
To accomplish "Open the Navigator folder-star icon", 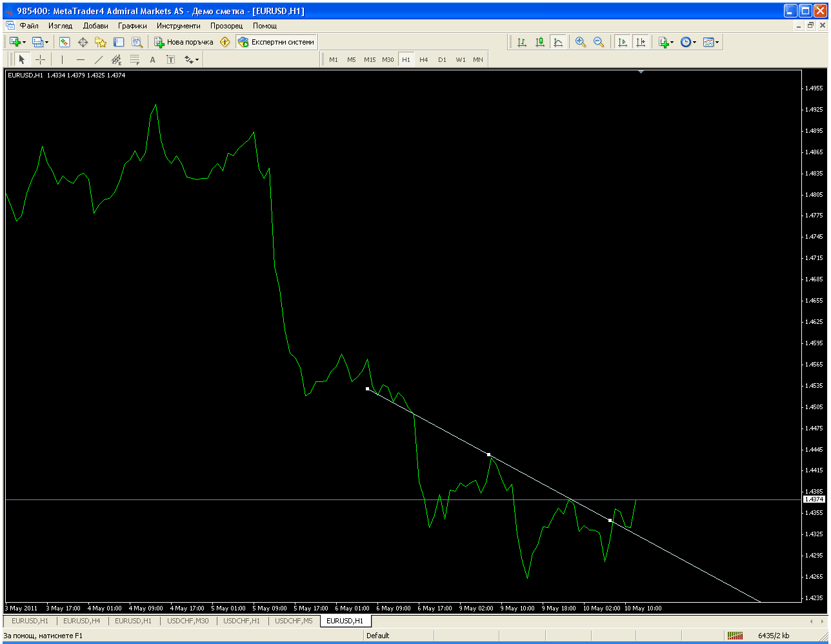I will click(101, 42).
